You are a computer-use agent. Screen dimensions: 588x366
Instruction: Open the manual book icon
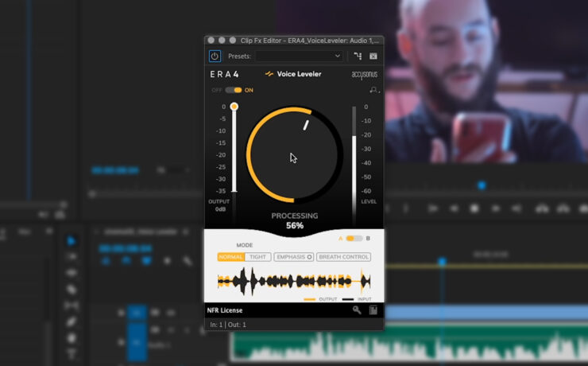click(x=373, y=310)
